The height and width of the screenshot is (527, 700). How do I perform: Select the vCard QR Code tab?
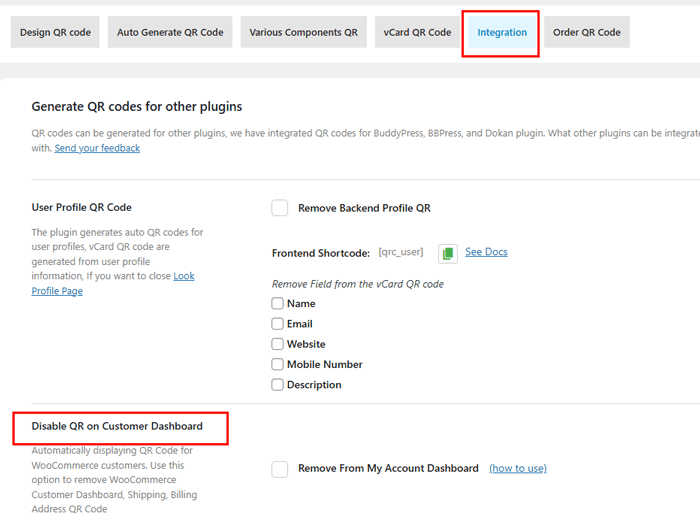pos(417,32)
